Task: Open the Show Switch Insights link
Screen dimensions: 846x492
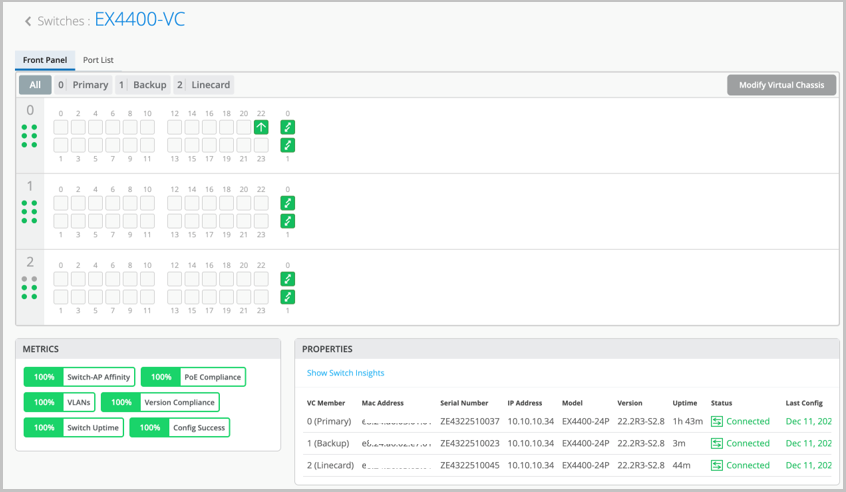Action: point(345,373)
